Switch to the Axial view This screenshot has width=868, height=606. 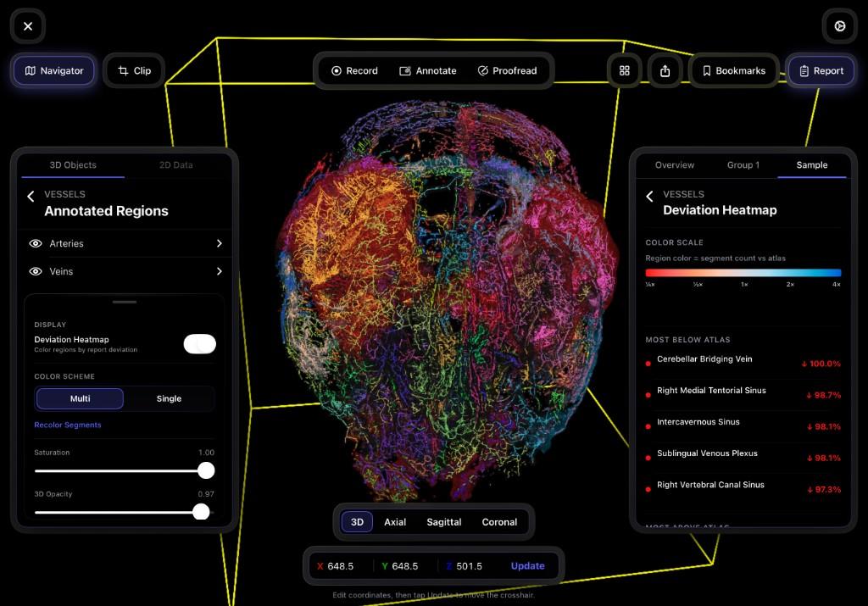395,522
